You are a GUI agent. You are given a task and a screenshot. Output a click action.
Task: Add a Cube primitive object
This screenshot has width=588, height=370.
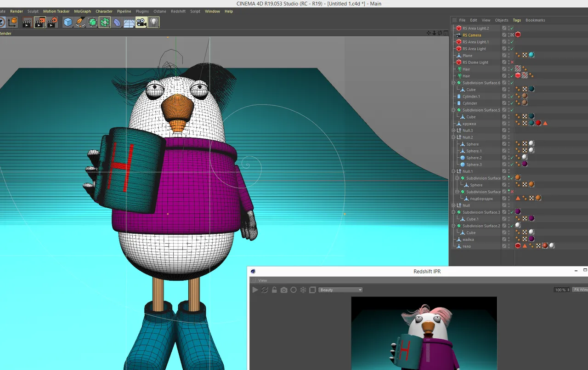(68, 22)
